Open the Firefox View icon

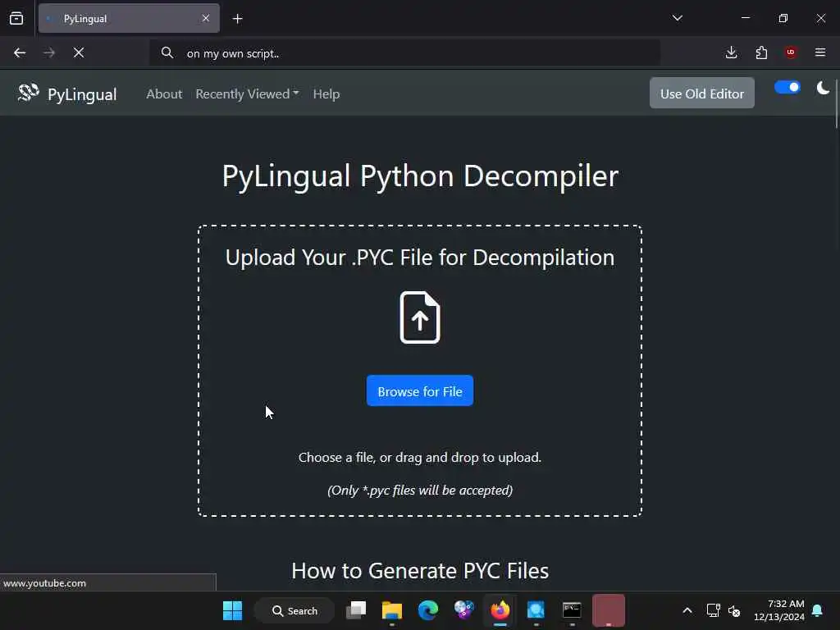[16, 19]
